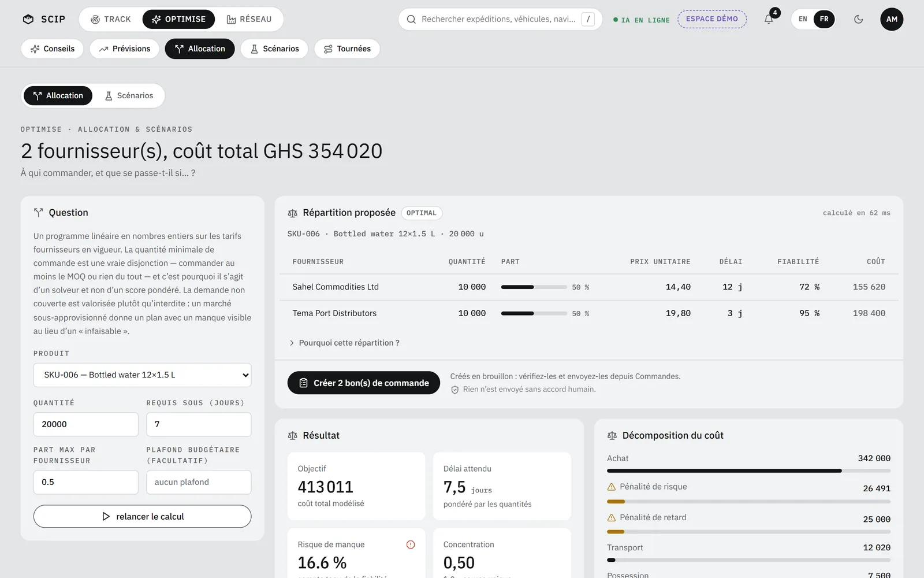Switch language to FR

(824, 19)
